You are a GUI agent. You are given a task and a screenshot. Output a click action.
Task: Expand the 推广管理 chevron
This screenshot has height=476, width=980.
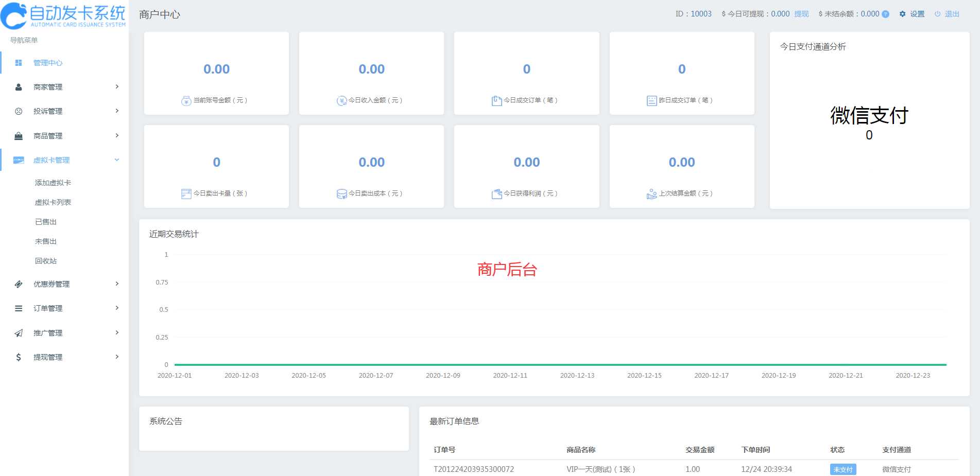pos(117,332)
